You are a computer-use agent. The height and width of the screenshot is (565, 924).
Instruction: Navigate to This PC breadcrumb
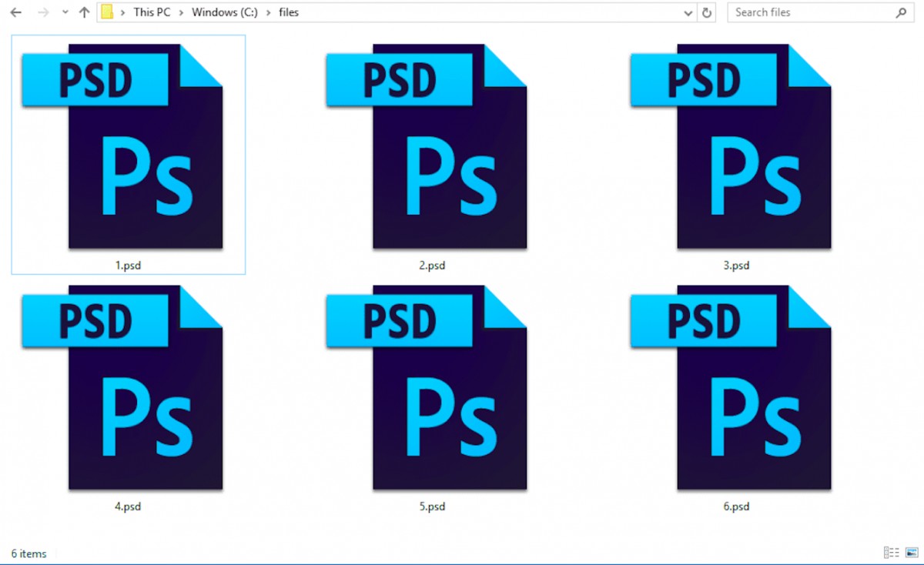point(152,13)
